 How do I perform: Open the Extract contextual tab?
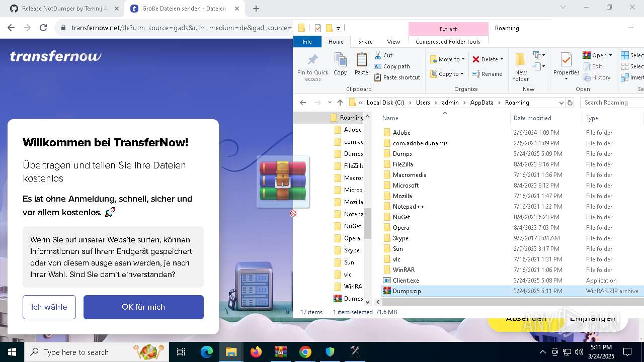click(448, 29)
